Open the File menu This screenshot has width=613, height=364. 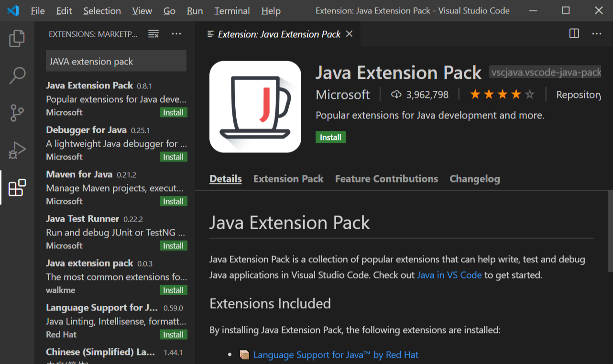[38, 11]
